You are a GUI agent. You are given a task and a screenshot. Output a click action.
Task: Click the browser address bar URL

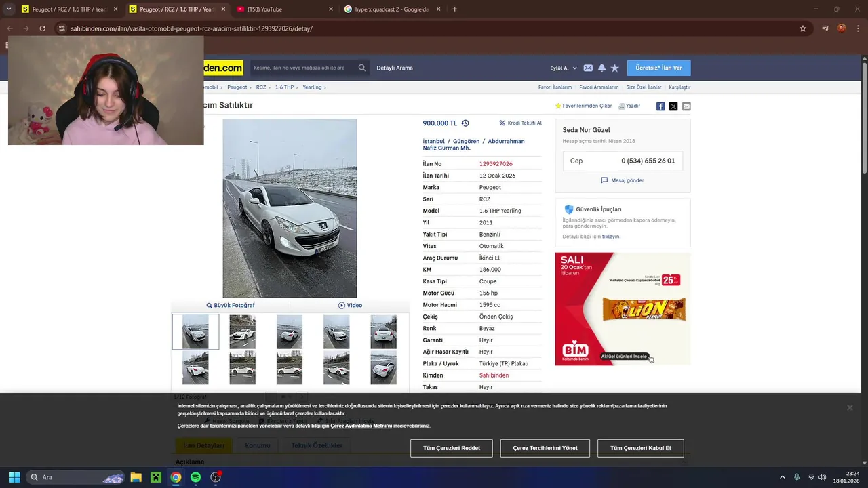192,28
